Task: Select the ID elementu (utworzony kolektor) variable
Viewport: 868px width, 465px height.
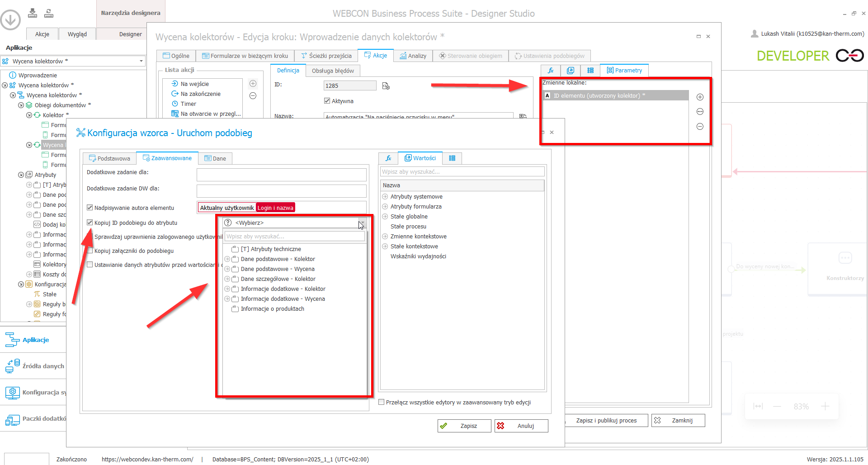Action: (x=615, y=95)
